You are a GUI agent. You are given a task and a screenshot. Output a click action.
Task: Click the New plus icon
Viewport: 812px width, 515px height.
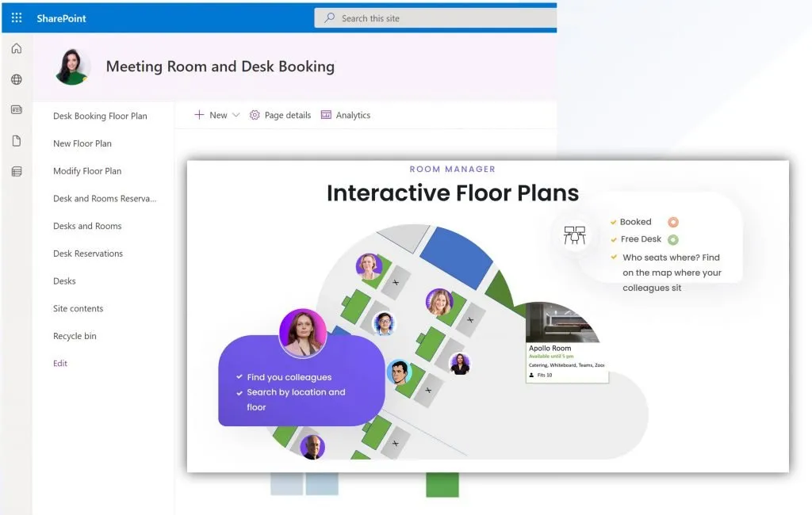pyautogui.click(x=199, y=115)
